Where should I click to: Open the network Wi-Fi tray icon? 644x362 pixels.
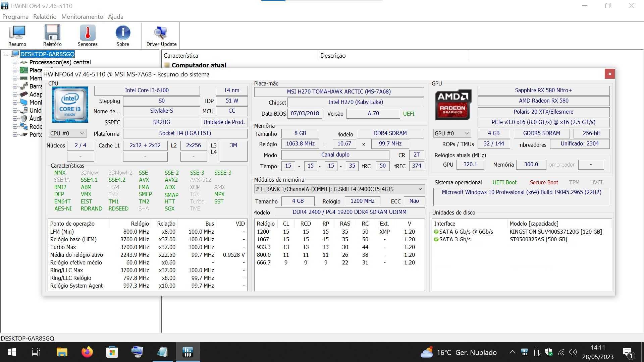point(561,352)
